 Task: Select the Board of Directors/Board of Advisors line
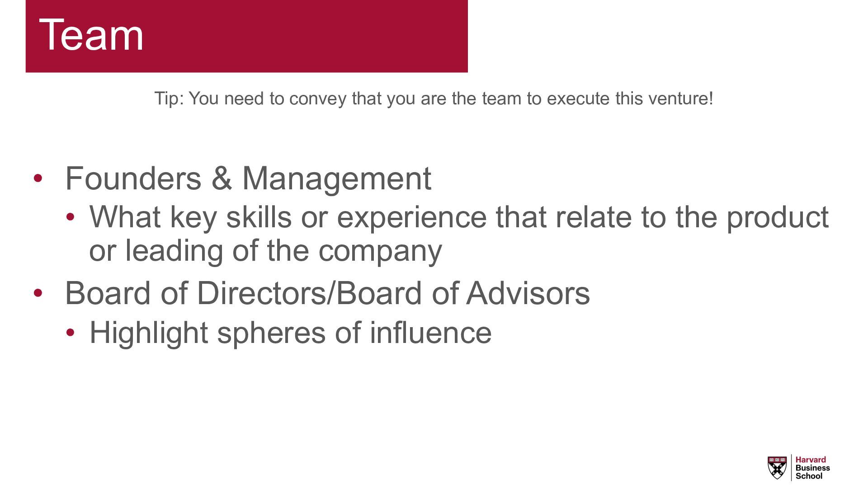(x=327, y=293)
